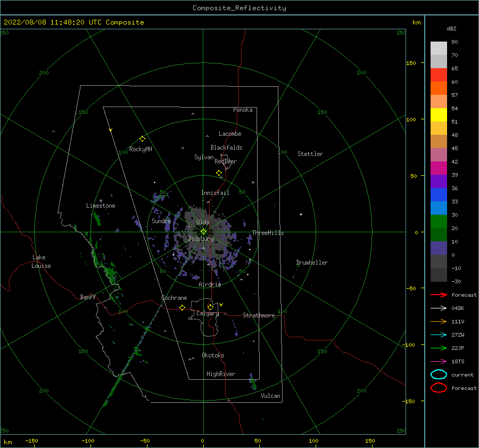Click the red 65-60 dBZ color swatch
The width and height of the screenshot is (479, 448).
tap(439, 75)
